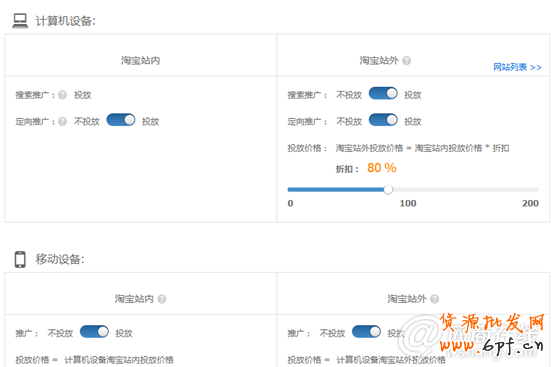
Task: Open help icon beside mobile 淘宝站内 header
Action: [x=162, y=299]
